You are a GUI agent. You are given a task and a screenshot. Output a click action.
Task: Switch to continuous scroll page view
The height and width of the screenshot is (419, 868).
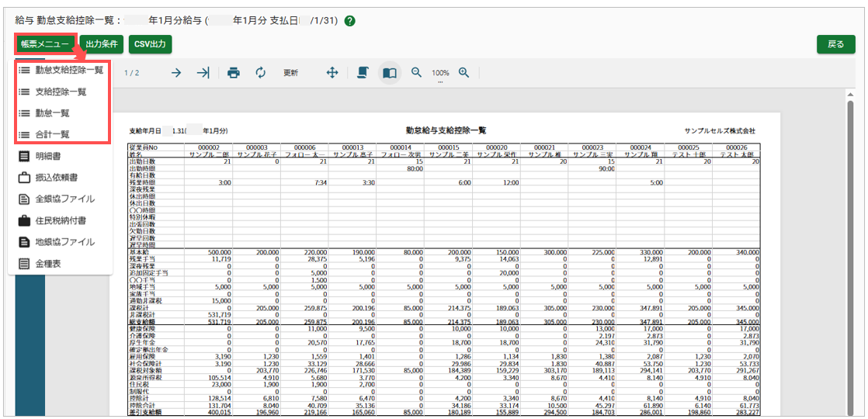point(363,73)
